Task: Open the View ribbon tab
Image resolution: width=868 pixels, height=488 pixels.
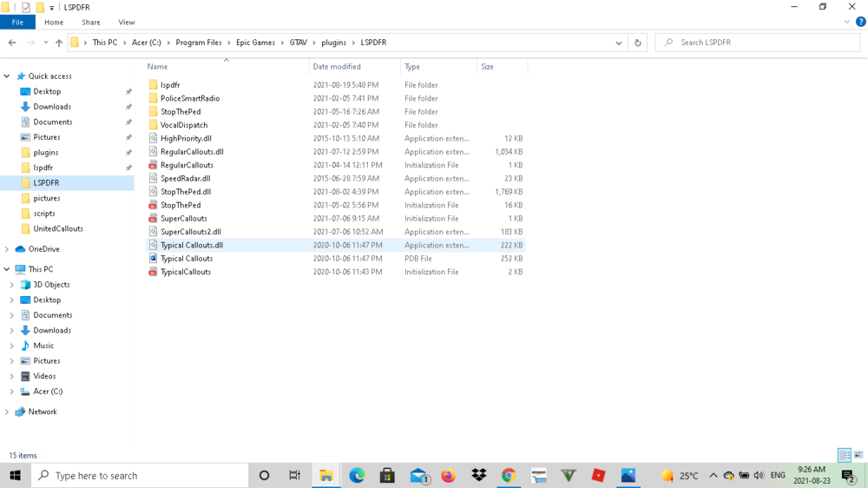Action: click(126, 23)
